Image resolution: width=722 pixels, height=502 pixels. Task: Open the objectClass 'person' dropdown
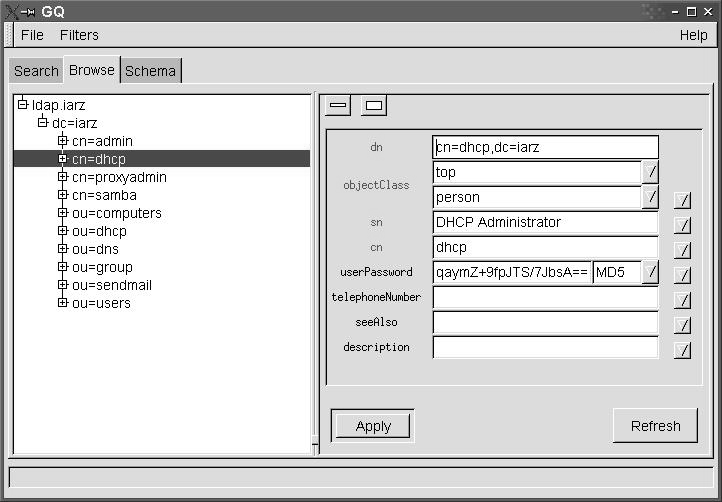click(x=650, y=197)
